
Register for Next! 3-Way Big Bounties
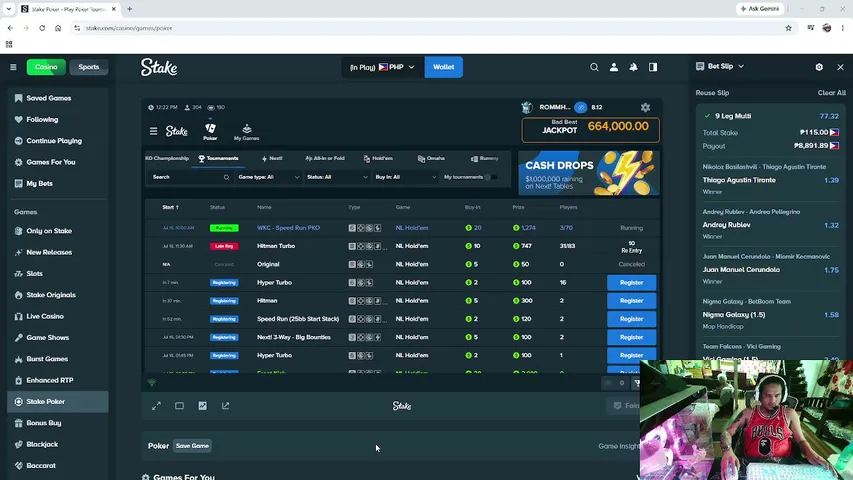pyautogui.click(x=631, y=337)
